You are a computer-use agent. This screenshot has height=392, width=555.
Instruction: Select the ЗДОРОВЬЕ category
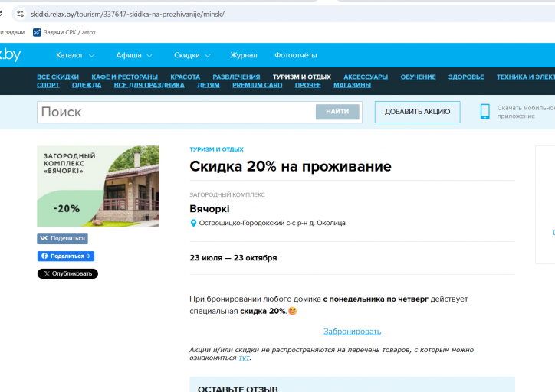click(x=466, y=77)
